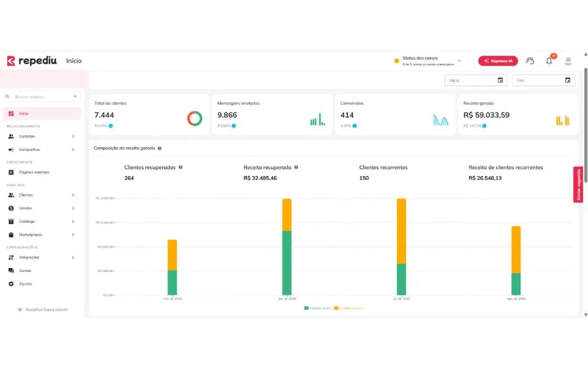Image resolution: width=588 pixels, height=368 pixels.
Task: Open the calendar in the Início date field
Action: [500, 80]
